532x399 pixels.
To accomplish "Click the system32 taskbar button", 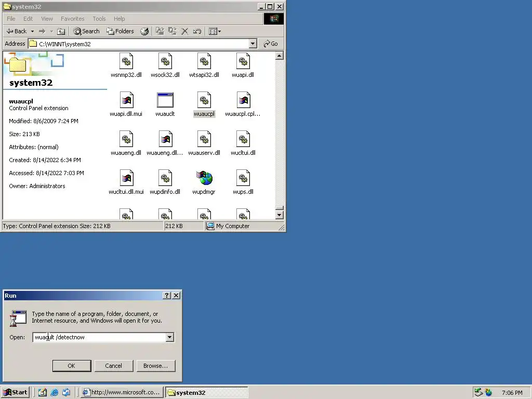I will [x=207, y=393].
